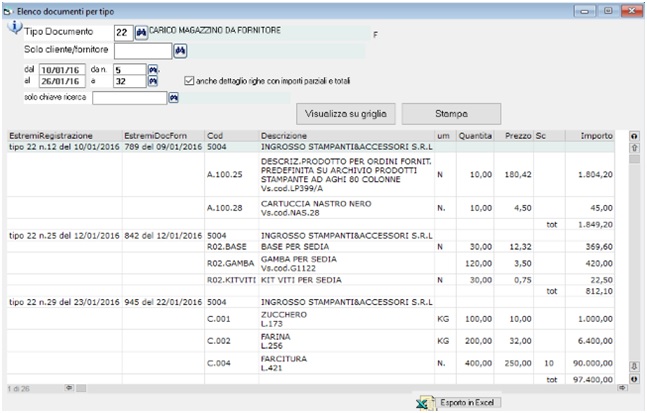The height and width of the screenshot is (413, 647).
Task: Click the solo chiave ricerca input field
Action: (x=130, y=98)
